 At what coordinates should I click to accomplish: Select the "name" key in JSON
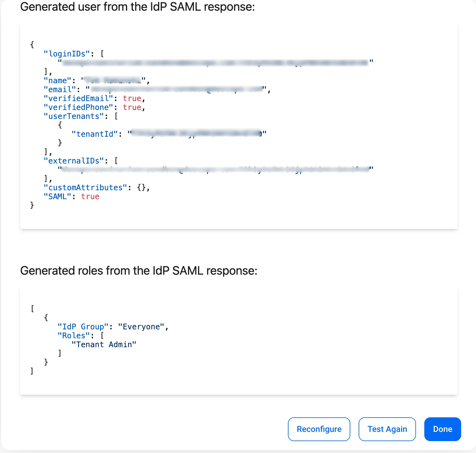click(57, 81)
